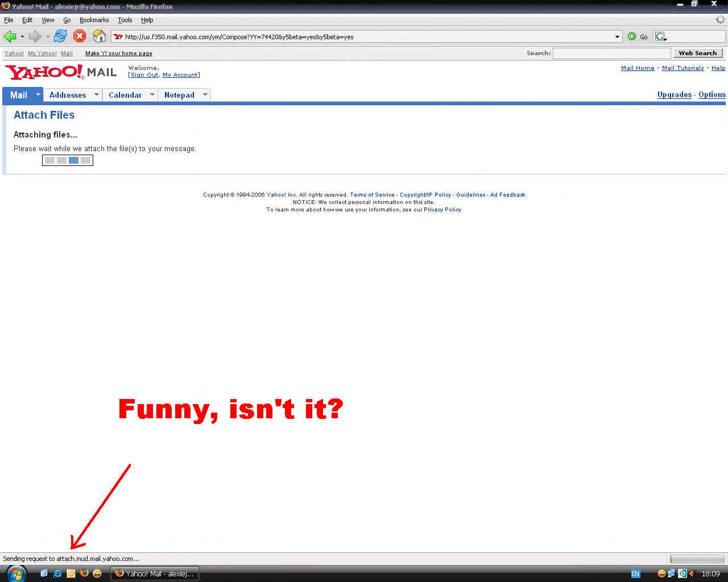Expand the Calendar tab dropdown arrow

pos(152,94)
